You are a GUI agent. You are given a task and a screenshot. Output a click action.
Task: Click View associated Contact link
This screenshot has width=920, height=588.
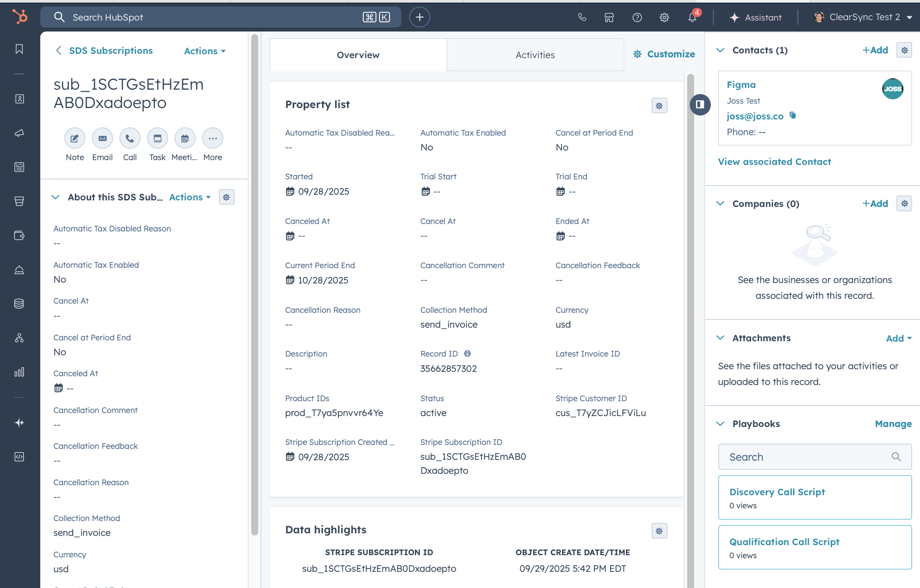click(x=774, y=162)
